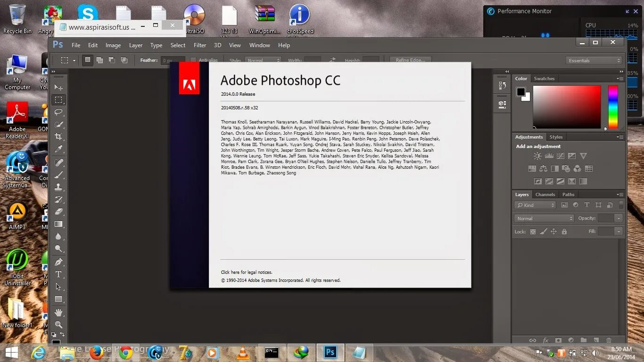This screenshot has width=644, height=362.
Task: Click the foreground color swatch in Color panel
Action: pos(521,92)
